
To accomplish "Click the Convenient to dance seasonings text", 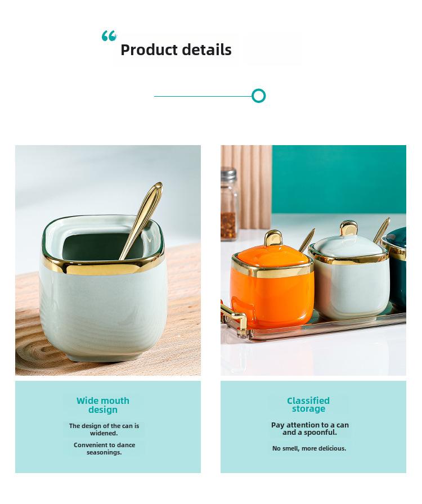I will [x=104, y=448].
